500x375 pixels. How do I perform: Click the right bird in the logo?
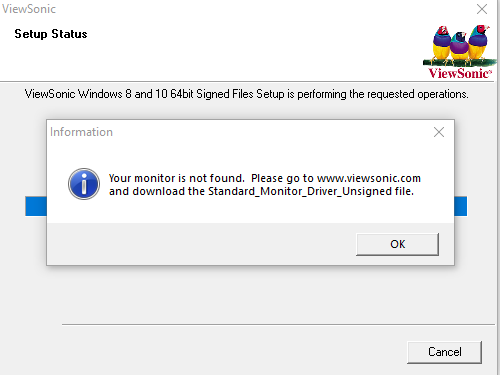point(479,41)
